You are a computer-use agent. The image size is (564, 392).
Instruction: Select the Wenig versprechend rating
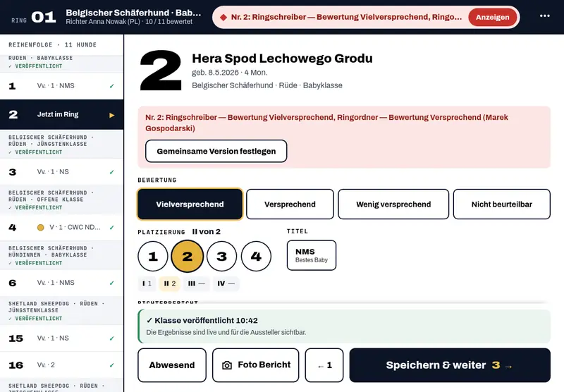[393, 204]
